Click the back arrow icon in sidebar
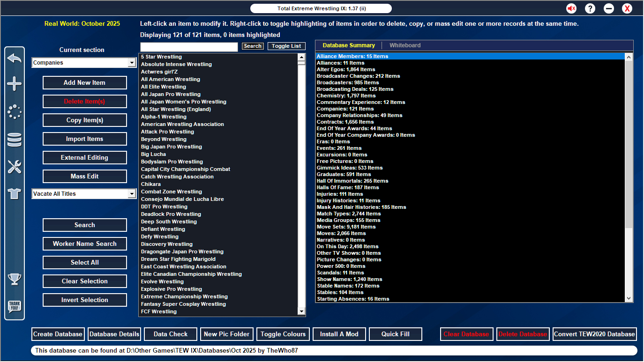 15,59
